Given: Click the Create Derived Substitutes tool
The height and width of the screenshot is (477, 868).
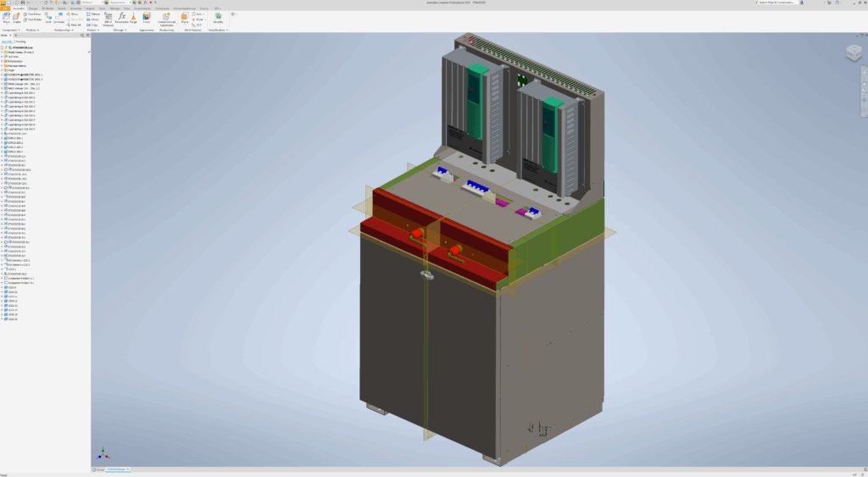Looking at the screenshot, I should coord(167,19).
